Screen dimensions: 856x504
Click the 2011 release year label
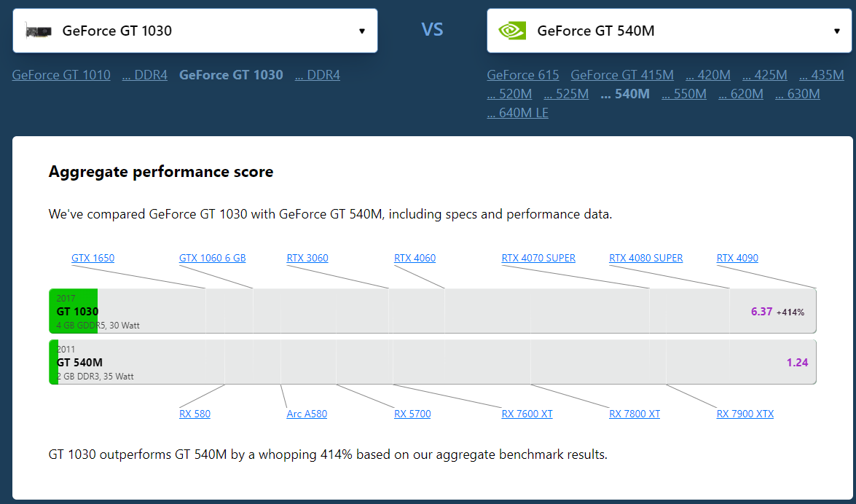click(x=66, y=349)
